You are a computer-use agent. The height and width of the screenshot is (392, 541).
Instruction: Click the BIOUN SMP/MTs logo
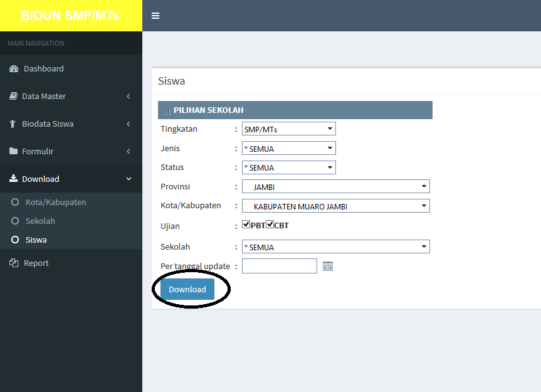click(x=70, y=16)
